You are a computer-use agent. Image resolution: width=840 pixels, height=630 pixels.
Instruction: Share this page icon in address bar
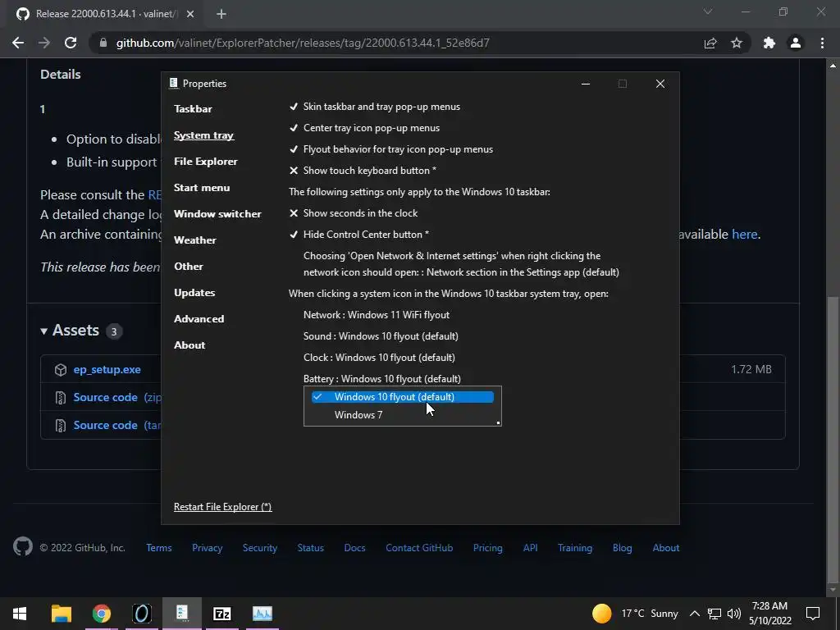(710, 43)
